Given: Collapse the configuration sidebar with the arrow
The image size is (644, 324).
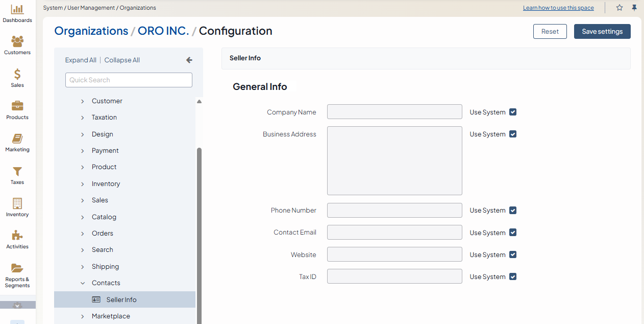Looking at the screenshot, I should click(x=189, y=60).
